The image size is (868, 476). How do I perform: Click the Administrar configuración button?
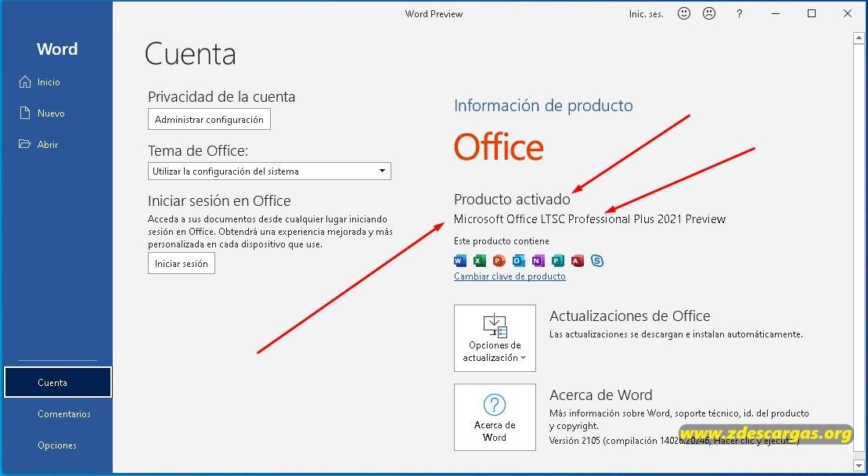(x=209, y=119)
